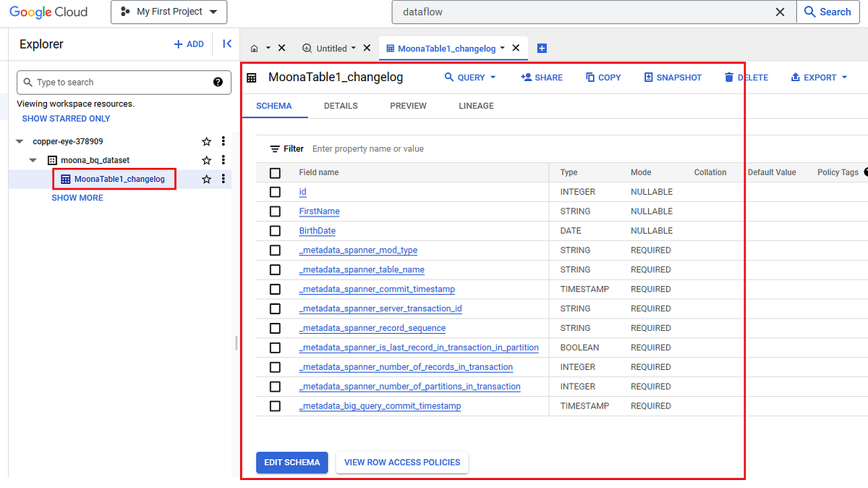Viewport: 868px width, 488px height.
Task: Open the MoonaTable1_changelog tab dropdown arrow
Action: [x=502, y=47]
